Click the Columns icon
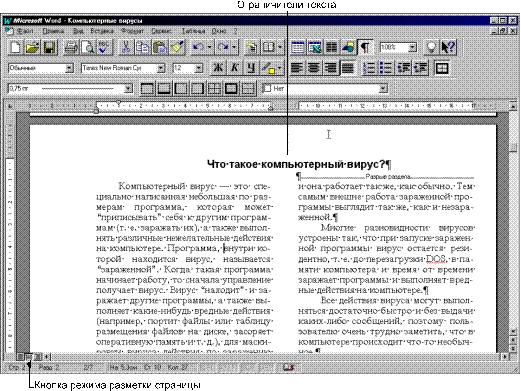Viewport: 521px width, 391px height. pos(331,47)
